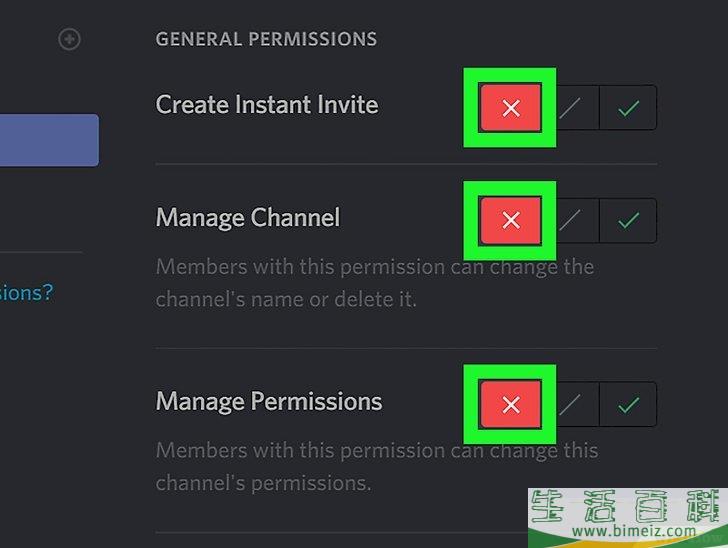The image size is (728, 548).
Task: Deny the Manage Channel permission
Action: [510, 220]
